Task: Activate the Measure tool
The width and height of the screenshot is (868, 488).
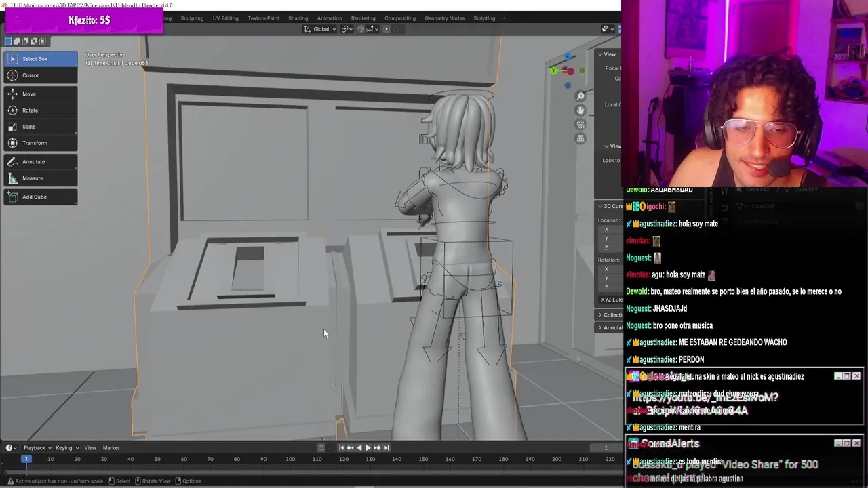Action: pyautogui.click(x=40, y=178)
